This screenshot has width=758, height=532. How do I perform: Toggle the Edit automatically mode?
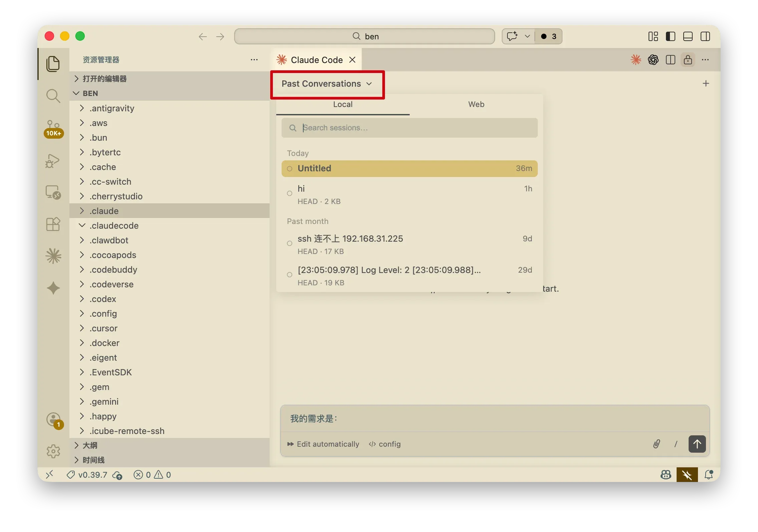323,444
